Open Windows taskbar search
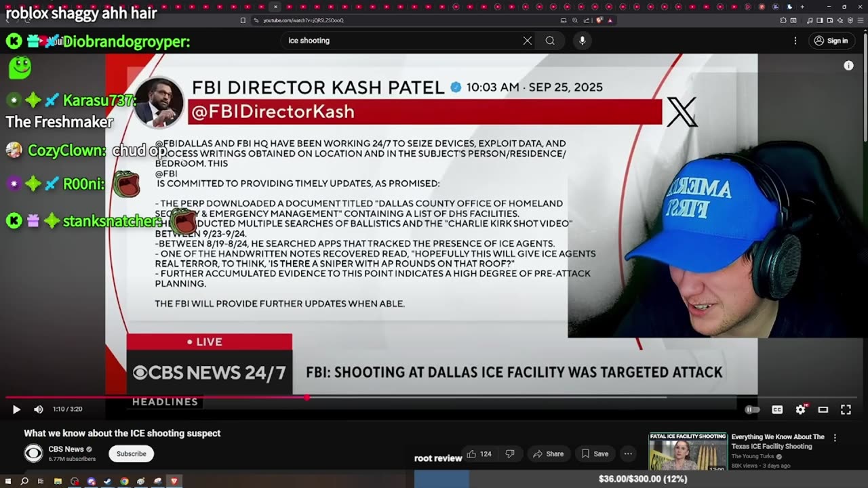This screenshot has height=488, width=868. pyautogui.click(x=24, y=481)
